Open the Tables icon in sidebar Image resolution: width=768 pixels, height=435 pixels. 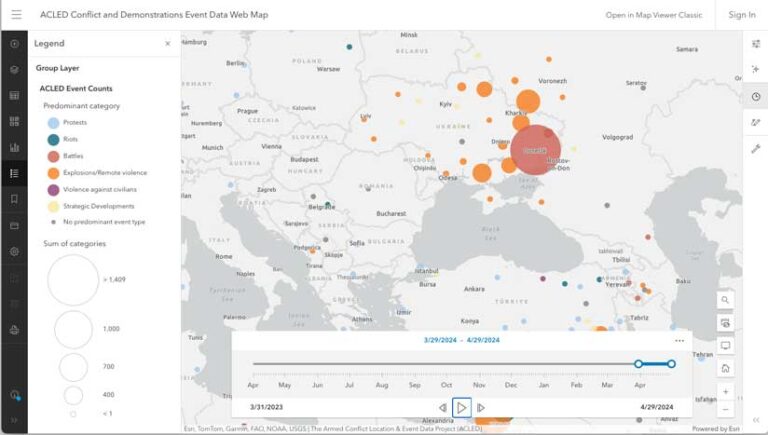point(14,96)
